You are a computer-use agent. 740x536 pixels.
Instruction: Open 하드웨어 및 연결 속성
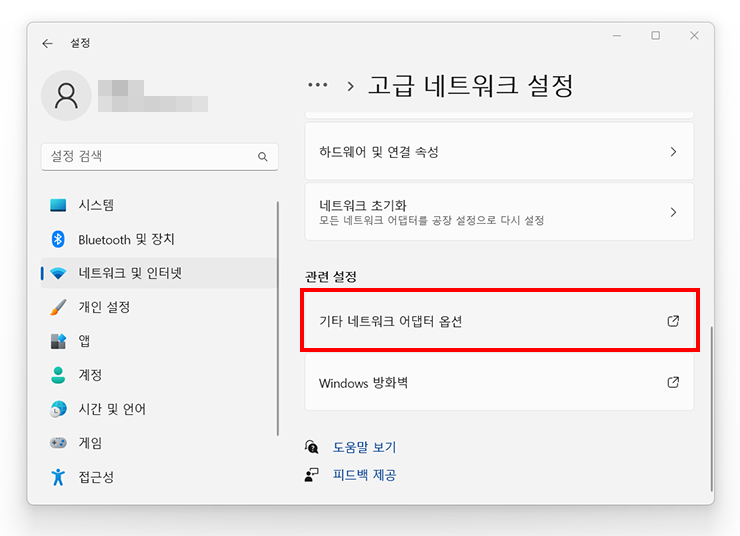point(499,151)
